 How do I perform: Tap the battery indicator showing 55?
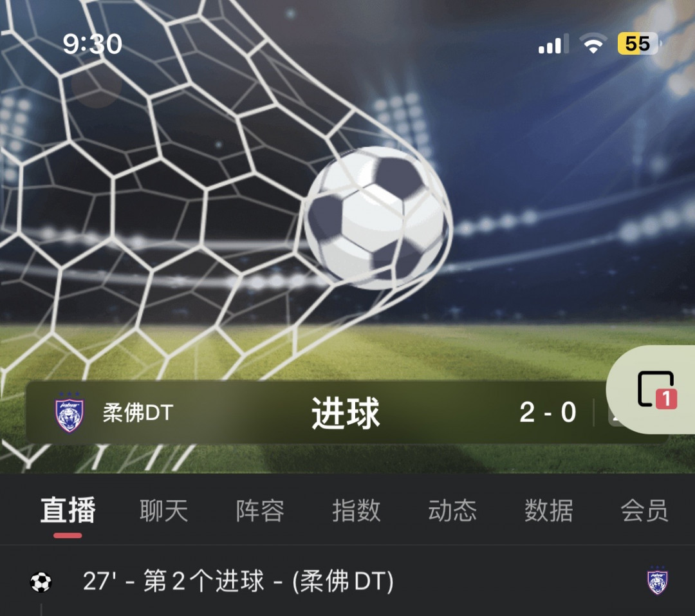pos(637,44)
